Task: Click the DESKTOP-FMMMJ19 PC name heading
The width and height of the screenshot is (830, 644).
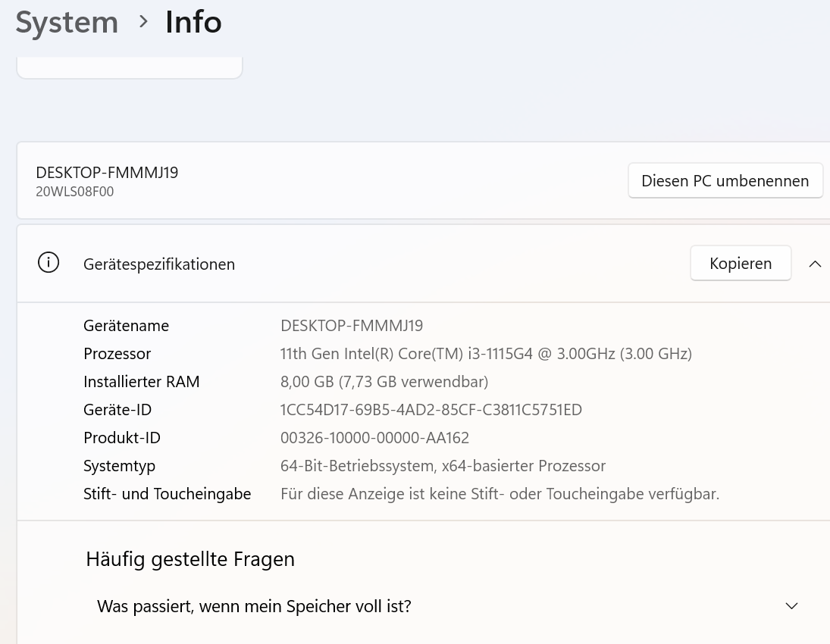Action: click(107, 173)
